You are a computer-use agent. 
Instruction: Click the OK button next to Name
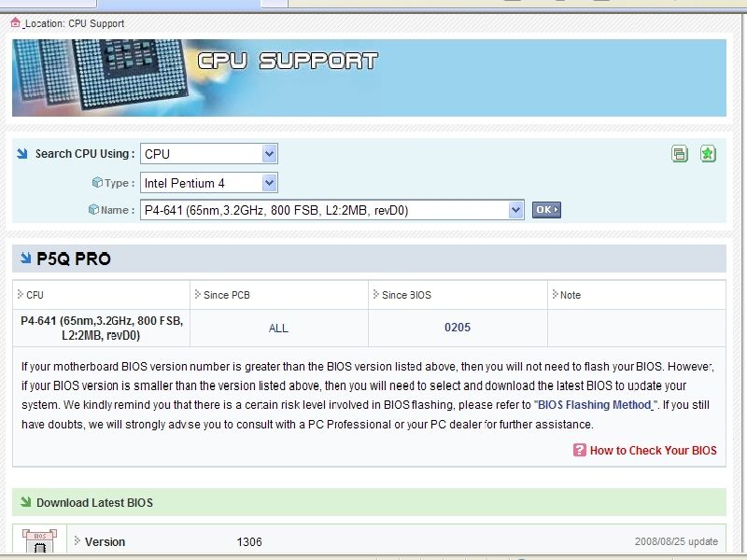pos(546,210)
